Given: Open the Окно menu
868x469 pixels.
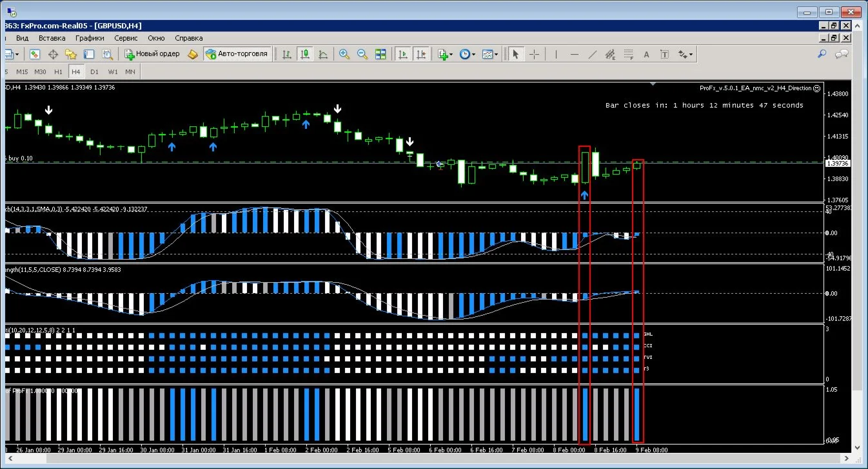Looking at the screenshot, I should coord(156,38).
